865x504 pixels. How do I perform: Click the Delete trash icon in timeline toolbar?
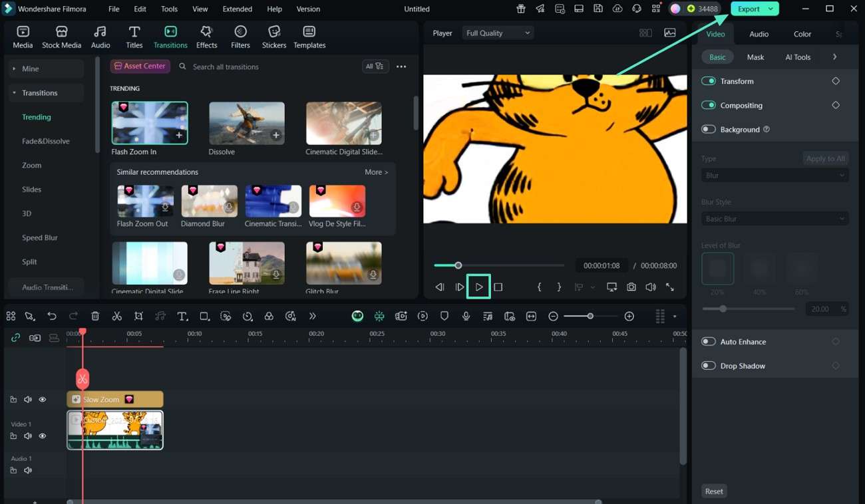(95, 316)
